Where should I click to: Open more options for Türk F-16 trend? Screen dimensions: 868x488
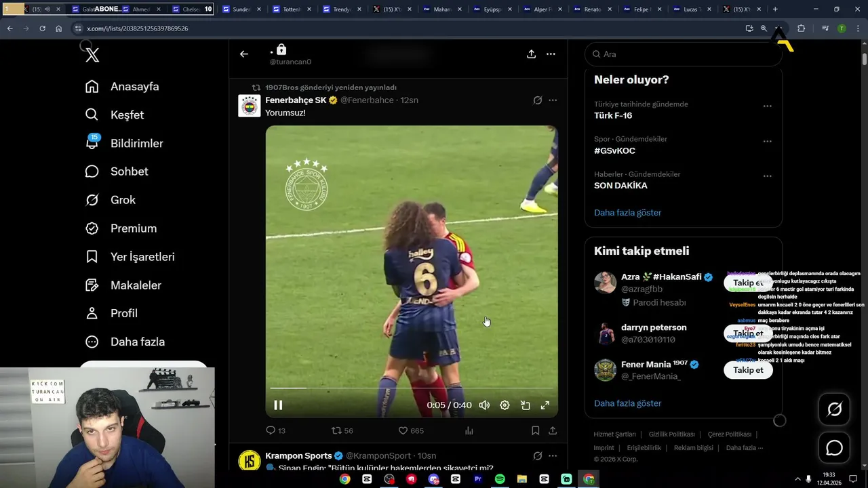[767, 106]
